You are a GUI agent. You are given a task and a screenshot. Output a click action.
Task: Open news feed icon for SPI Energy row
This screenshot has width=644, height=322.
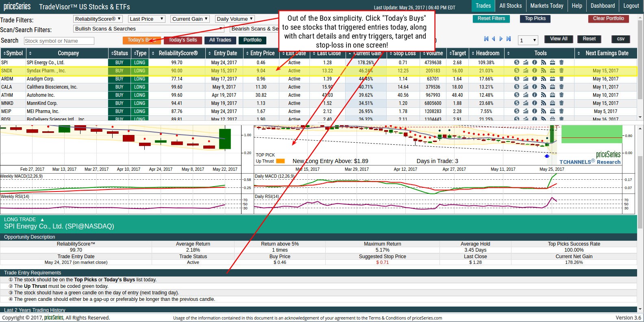pos(544,62)
